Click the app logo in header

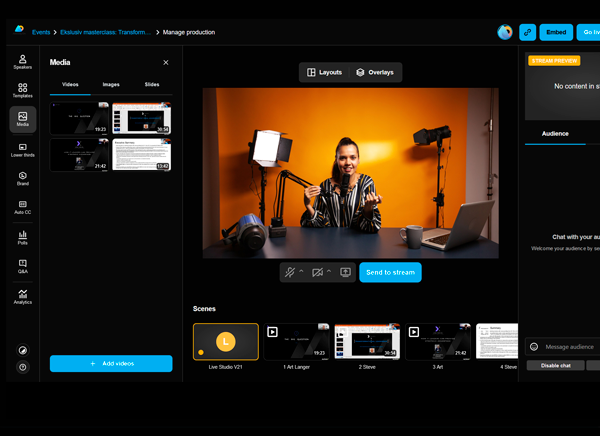19,29
